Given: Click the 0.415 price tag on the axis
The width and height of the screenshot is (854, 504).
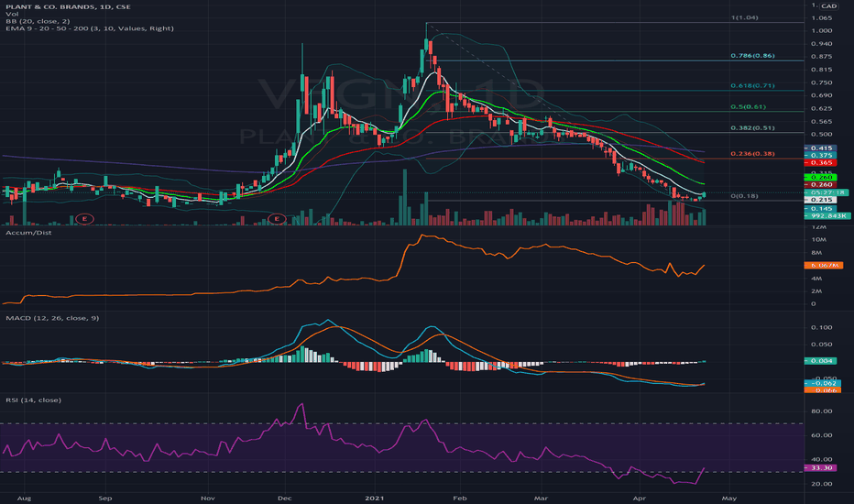Looking at the screenshot, I should pyautogui.click(x=821, y=148).
